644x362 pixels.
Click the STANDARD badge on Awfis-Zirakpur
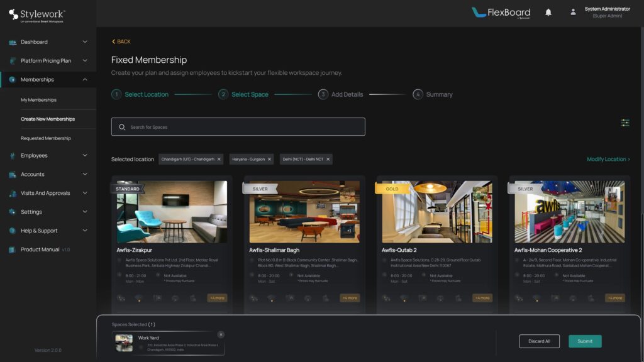pyautogui.click(x=127, y=189)
